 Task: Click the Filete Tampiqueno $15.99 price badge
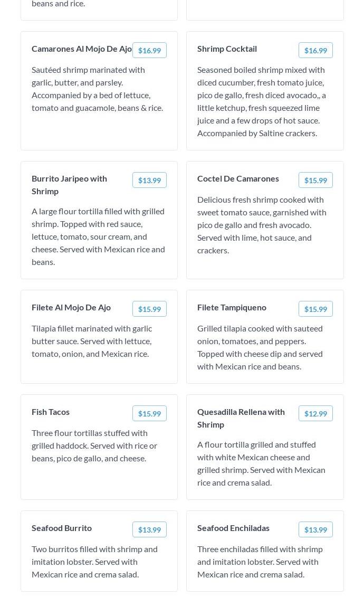point(315,309)
